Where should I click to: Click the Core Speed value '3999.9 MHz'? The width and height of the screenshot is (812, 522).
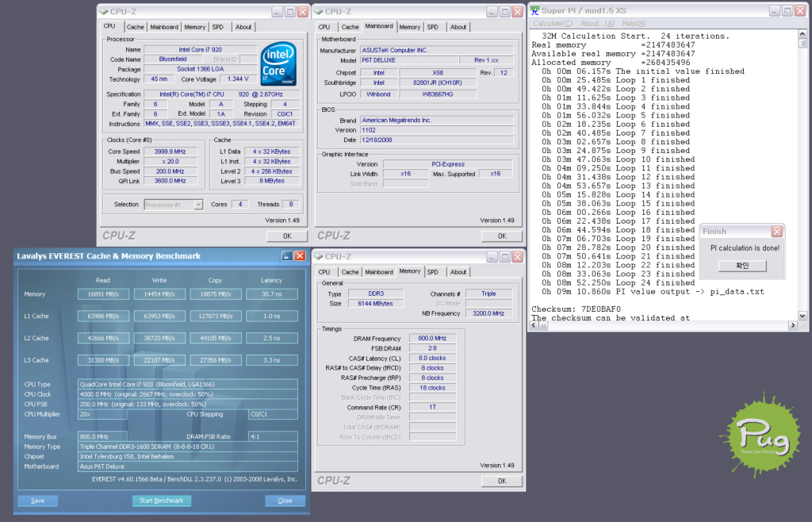(x=170, y=152)
